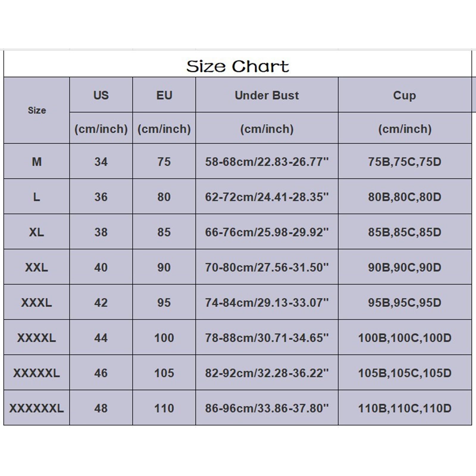Click the 80B,80C,80D cup cell
The image size is (476, 476).
point(404,197)
